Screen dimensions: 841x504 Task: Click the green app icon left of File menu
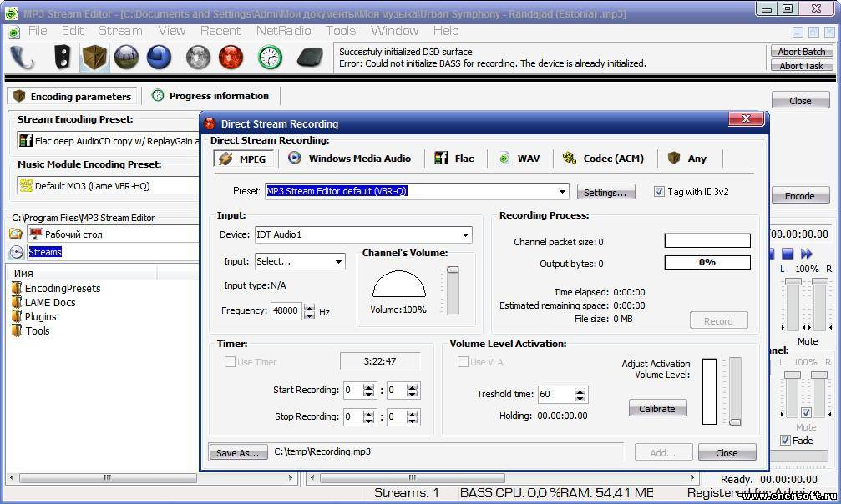(14, 32)
